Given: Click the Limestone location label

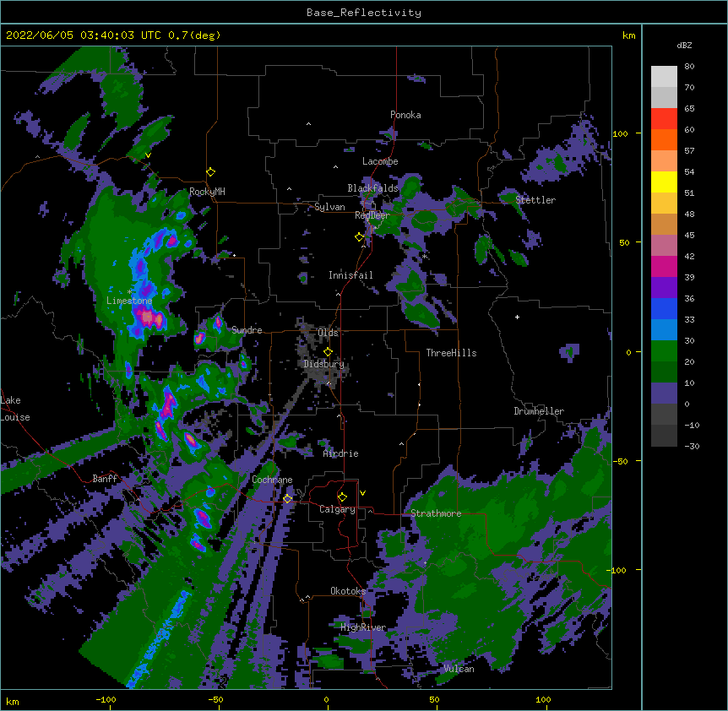Looking at the screenshot, I should pos(129,301).
